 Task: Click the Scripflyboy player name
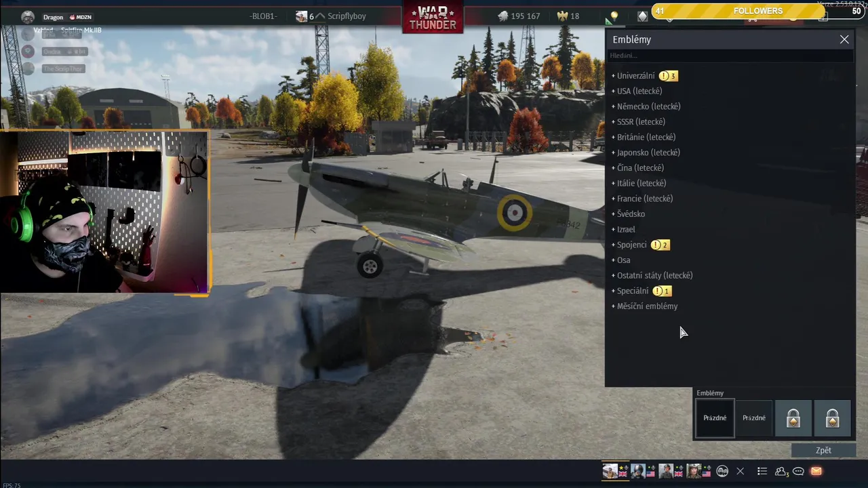[347, 16]
